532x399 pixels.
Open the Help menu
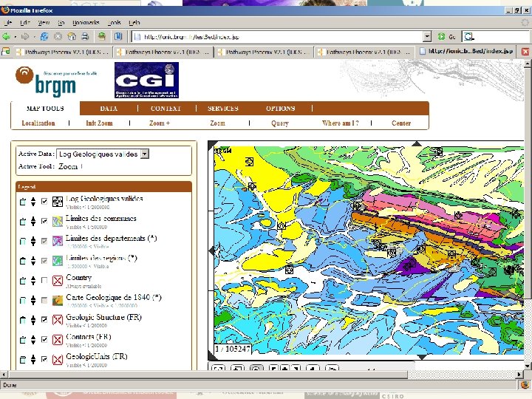[134, 23]
